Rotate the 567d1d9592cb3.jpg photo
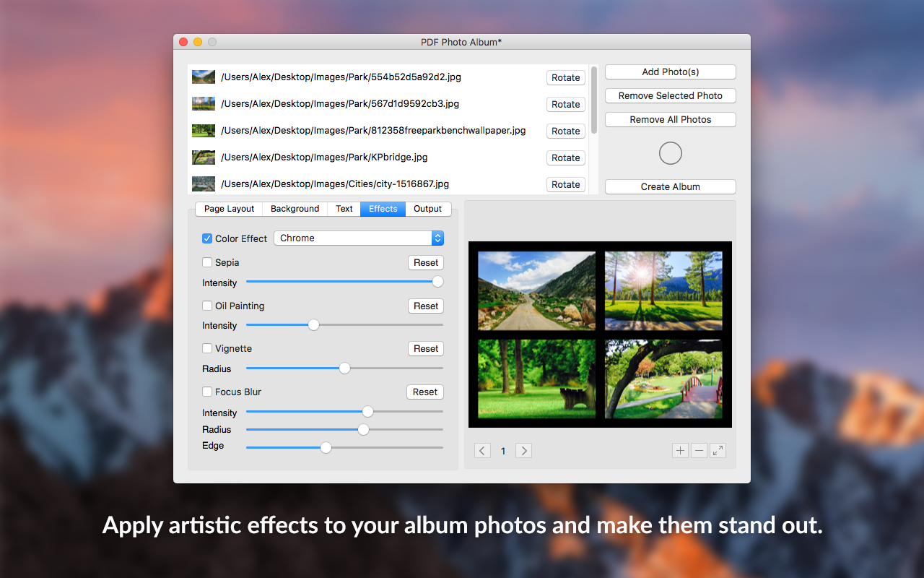This screenshot has width=924, height=578. tap(566, 104)
